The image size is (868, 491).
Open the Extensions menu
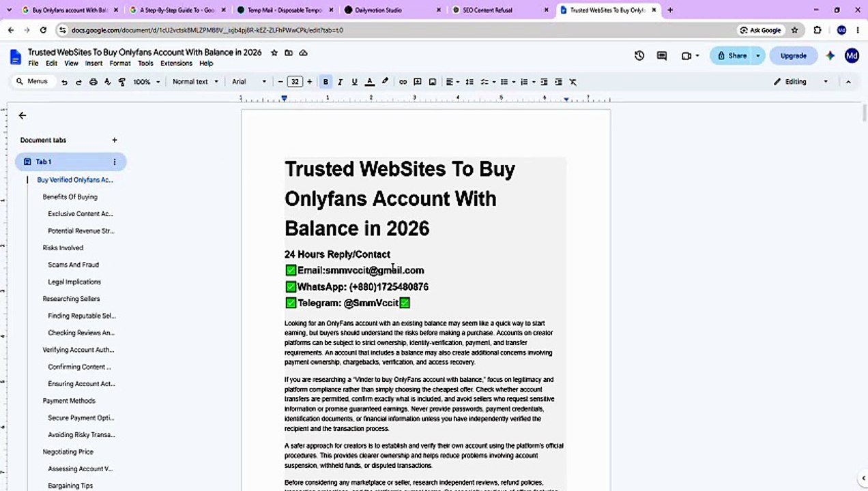pyautogui.click(x=176, y=63)
